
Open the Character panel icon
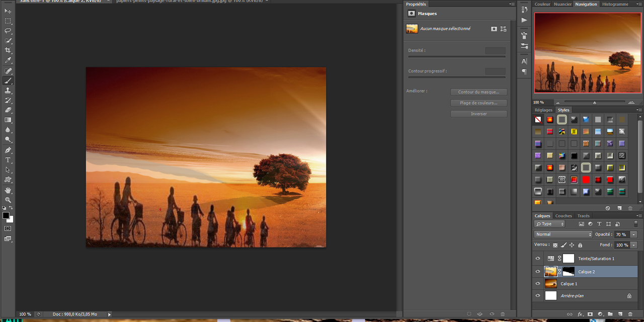(x=524, y=61)
